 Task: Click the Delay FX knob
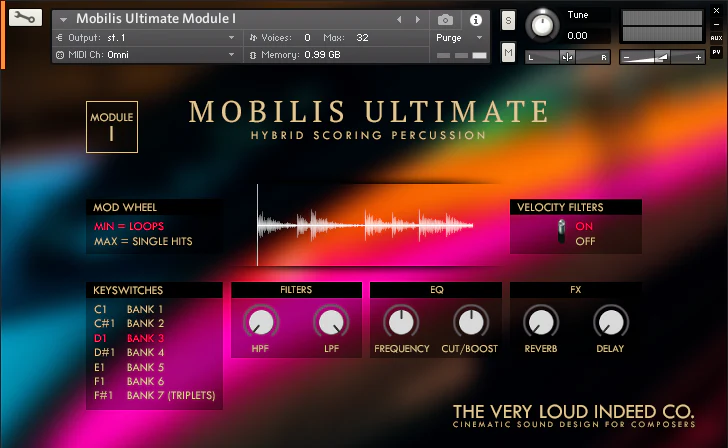611,322
